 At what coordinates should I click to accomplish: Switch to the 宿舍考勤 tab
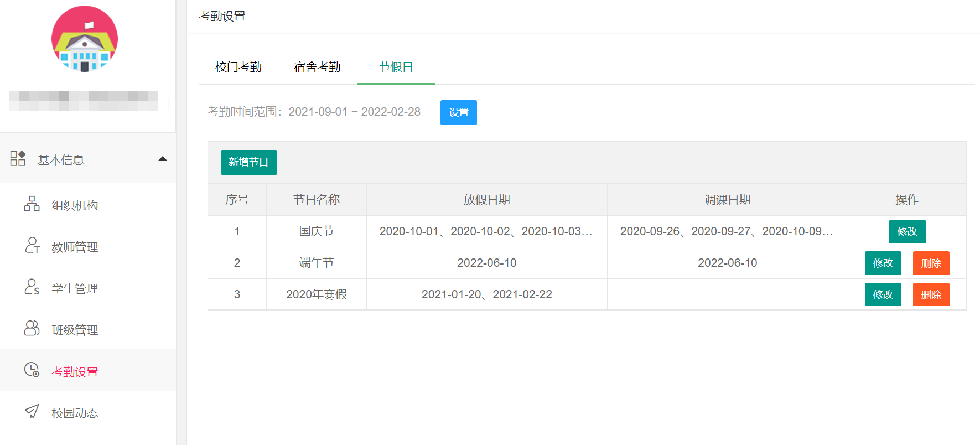point(317,67)
